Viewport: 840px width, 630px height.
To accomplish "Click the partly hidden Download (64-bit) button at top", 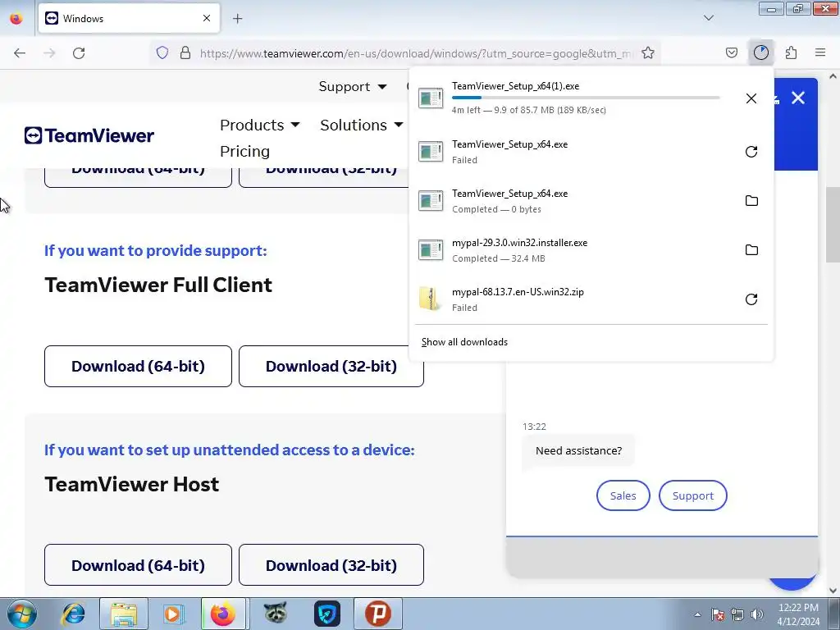I will coord(138,177).
